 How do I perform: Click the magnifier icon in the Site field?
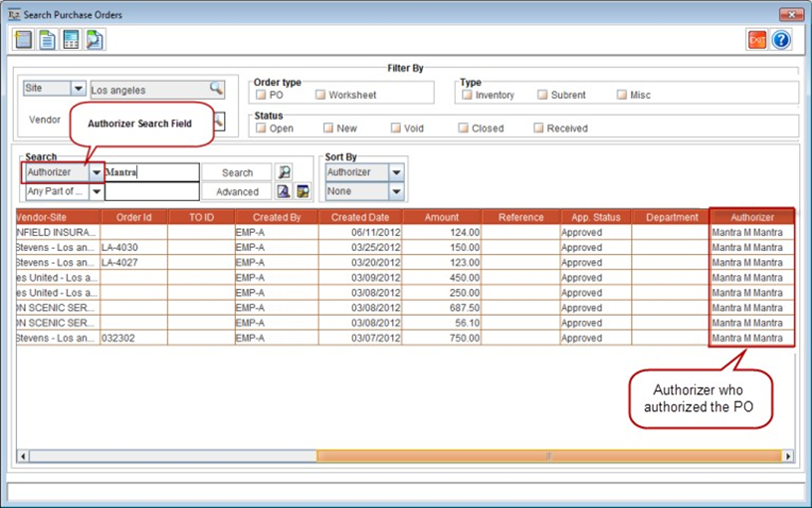216,89
